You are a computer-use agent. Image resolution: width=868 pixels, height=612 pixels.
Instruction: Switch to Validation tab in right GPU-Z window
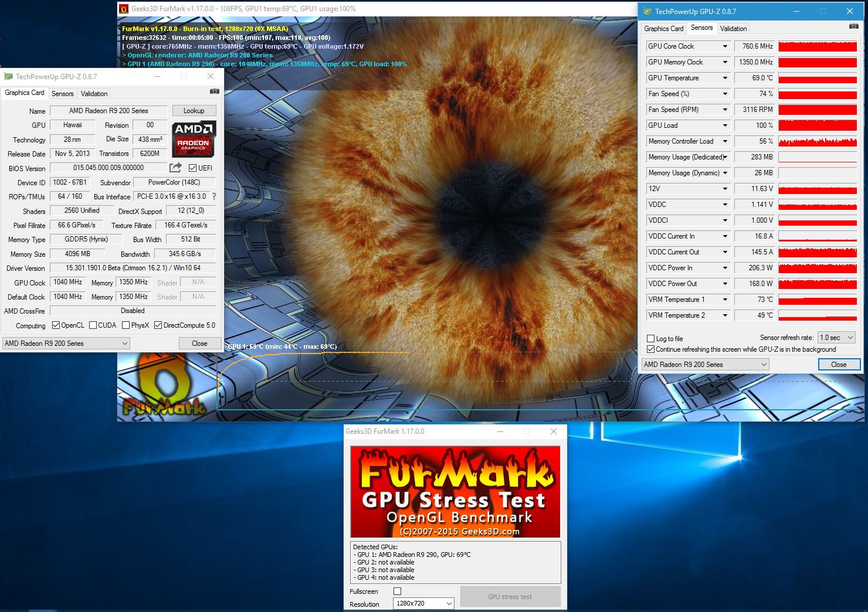click(x=733, y=29)
